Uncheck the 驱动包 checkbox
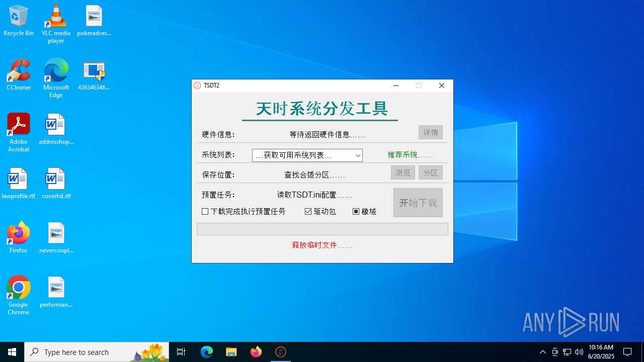The height and width of the screenshot is (362, 644). [x=320, y=212]
